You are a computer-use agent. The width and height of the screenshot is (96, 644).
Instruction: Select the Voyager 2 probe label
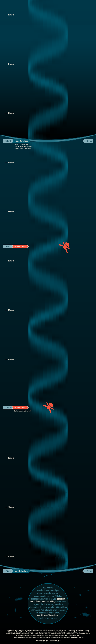[x=20, y=246]
